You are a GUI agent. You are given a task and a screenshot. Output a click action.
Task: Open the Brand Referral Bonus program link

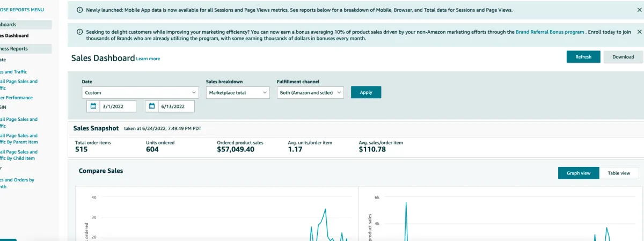550,32
